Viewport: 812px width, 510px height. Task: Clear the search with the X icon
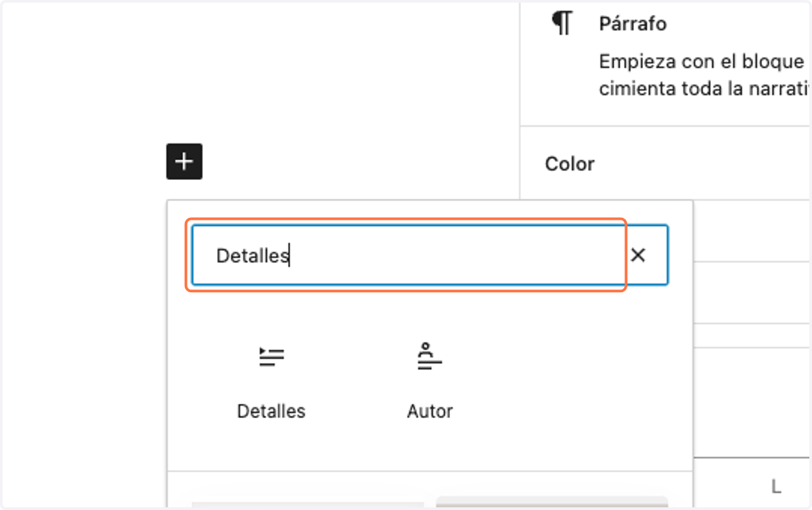click(x=638, y=255)
